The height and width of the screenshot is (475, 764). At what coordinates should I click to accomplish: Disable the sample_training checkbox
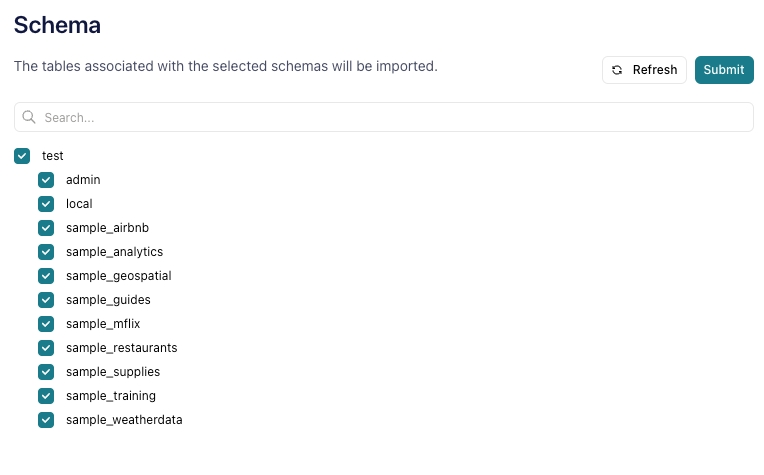pyautogui.click(x=46, y=396)
